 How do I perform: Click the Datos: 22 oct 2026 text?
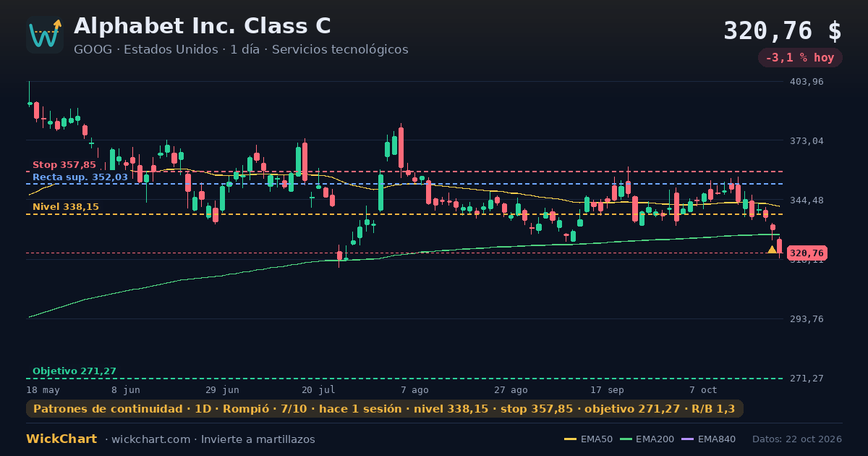(797, 439)
